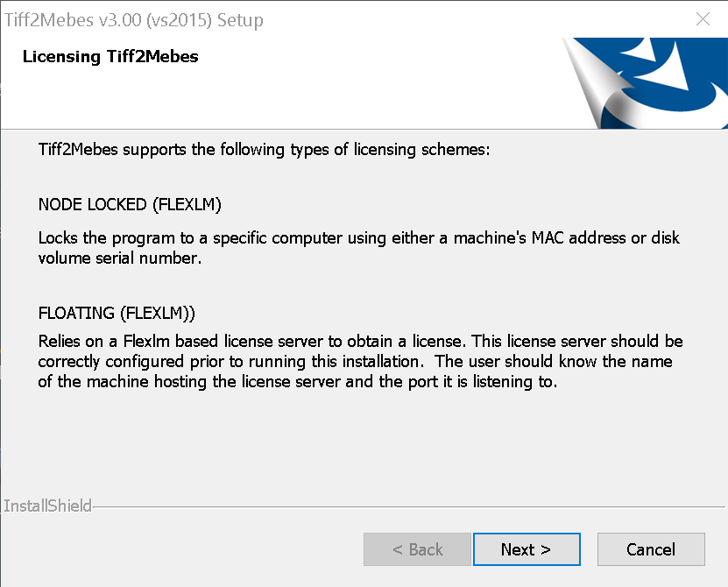Click the InstallShield label

click(x=48, y=506)
